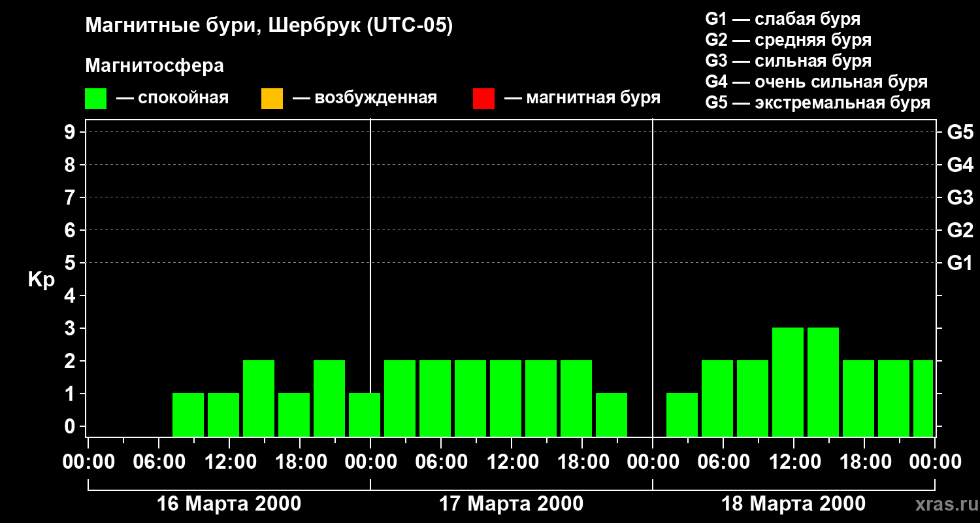Click 'G2 — средняя буря' description

click(x=788, y=40)
